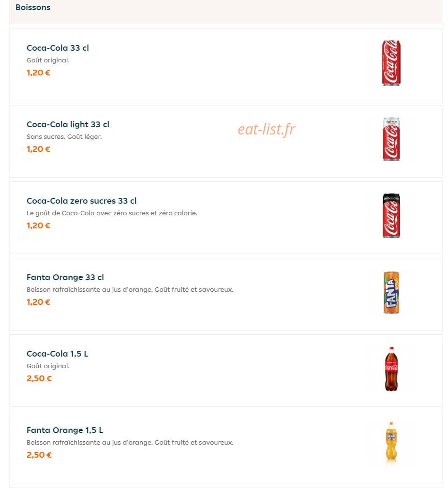Click the 2,50 € price of Fanta Orange 1,5 L
This screenshot has height=494, width=448.
click(39, 455)
